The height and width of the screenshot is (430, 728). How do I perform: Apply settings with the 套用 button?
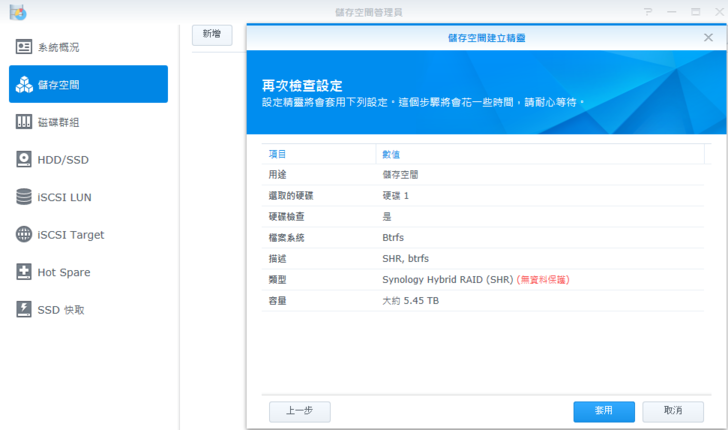click(x=603, y=411)
